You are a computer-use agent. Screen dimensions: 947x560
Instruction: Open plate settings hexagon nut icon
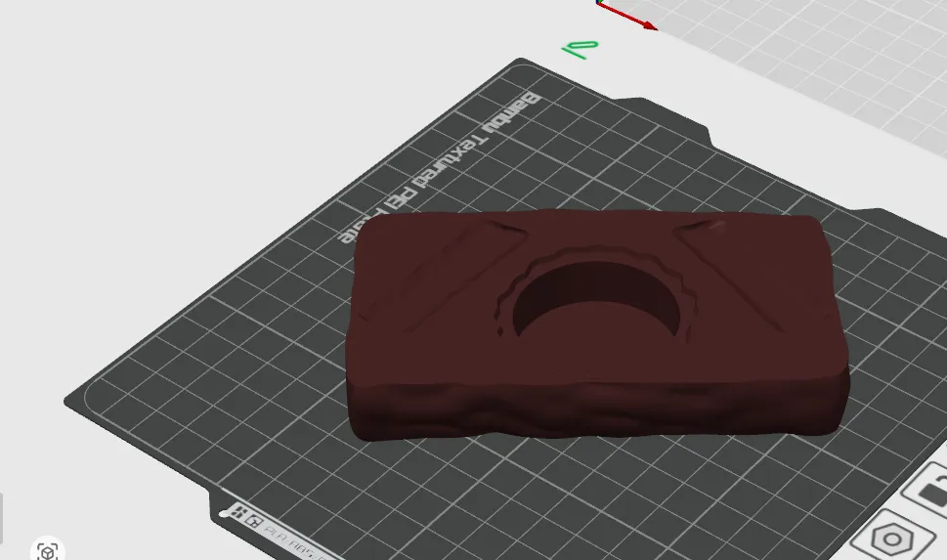point(892,538)
